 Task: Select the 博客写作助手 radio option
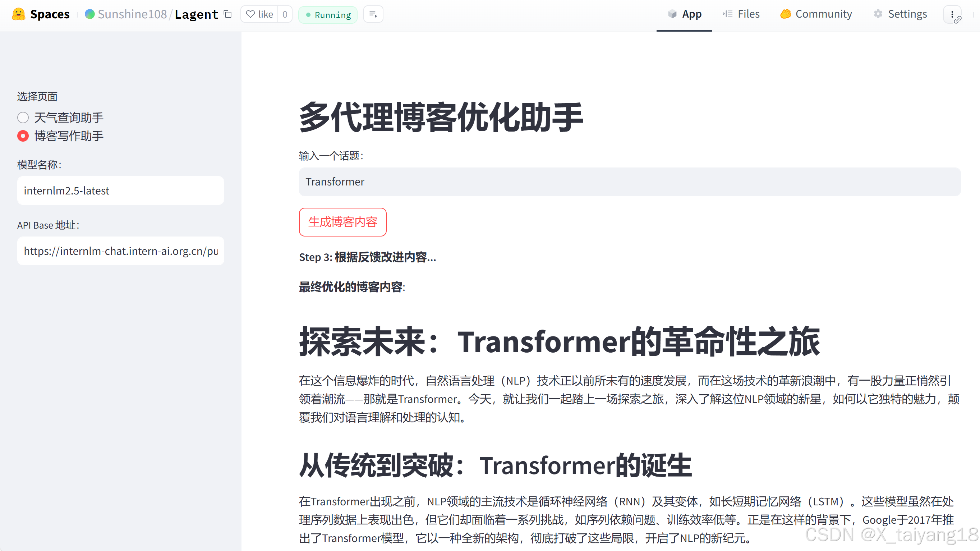tap(23, 136)
